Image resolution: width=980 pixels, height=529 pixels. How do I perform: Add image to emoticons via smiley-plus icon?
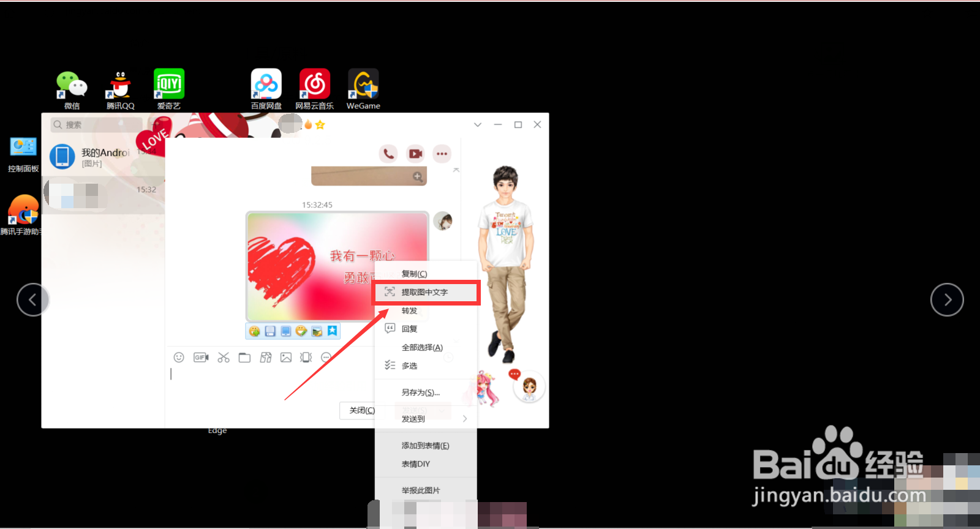coord(254,331)
